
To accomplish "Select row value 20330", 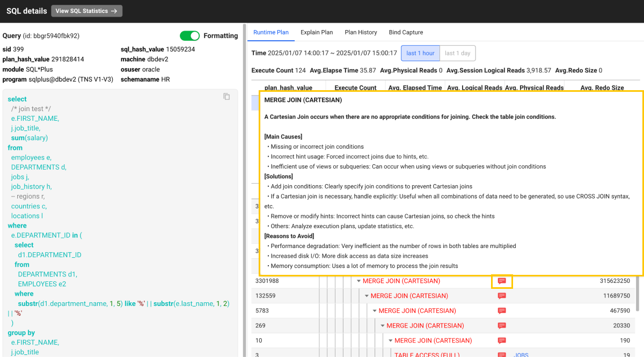I will point(622,326).
